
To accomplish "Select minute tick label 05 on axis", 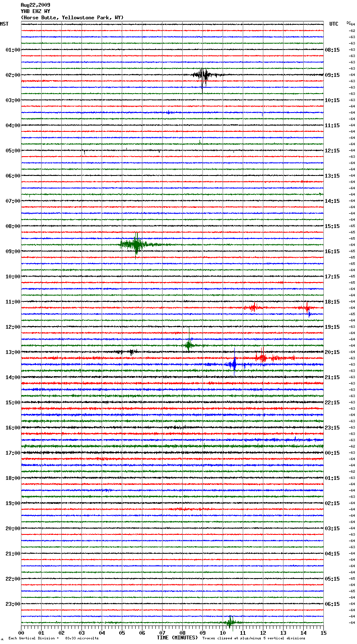I will (x=122, y=633).
